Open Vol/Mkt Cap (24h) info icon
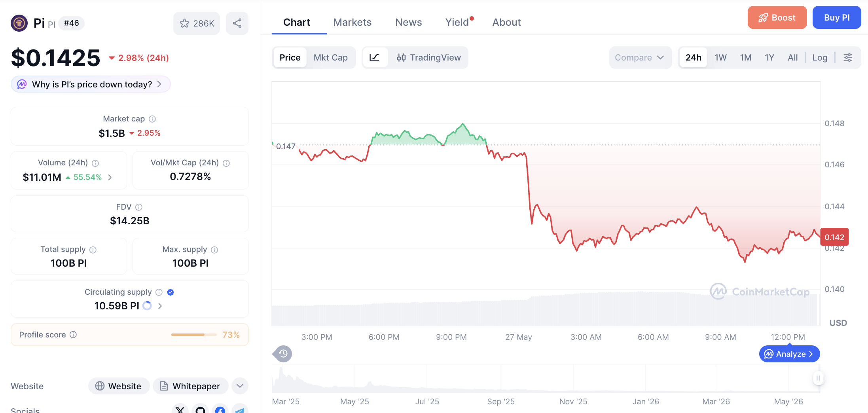The width and height of the screenshot is (868, 413). click(x=226, y=163)
